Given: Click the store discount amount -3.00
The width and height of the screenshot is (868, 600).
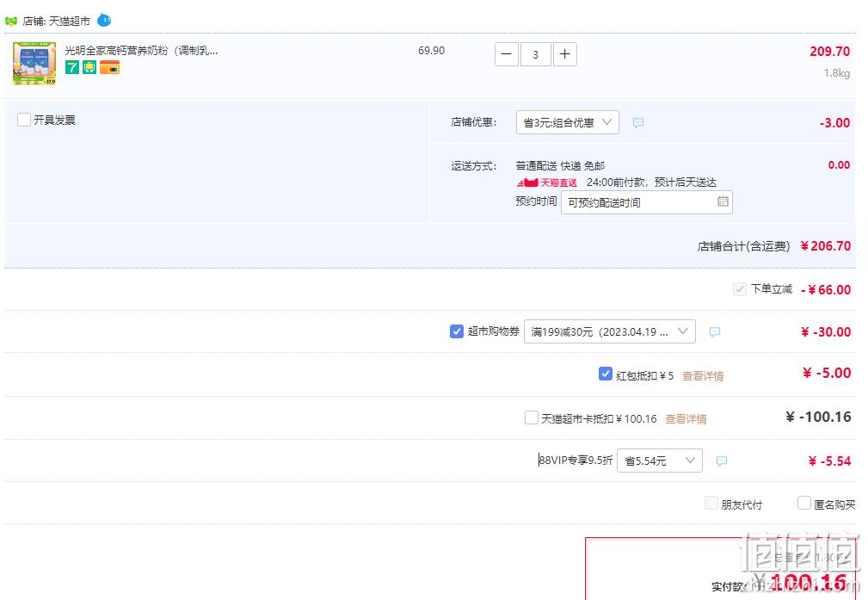Looking at the screenshot, I should pos(834,123).
